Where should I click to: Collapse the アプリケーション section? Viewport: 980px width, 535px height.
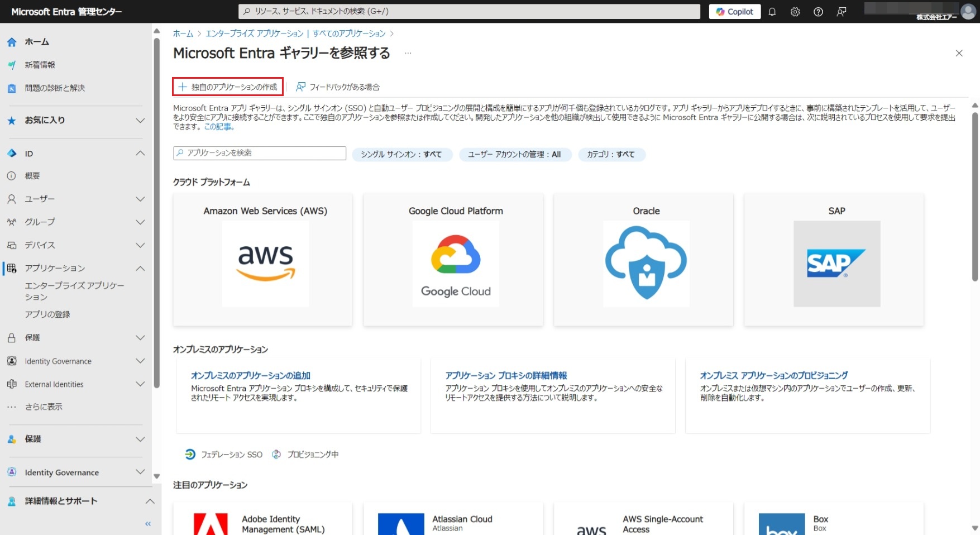[x=140, y=269]
